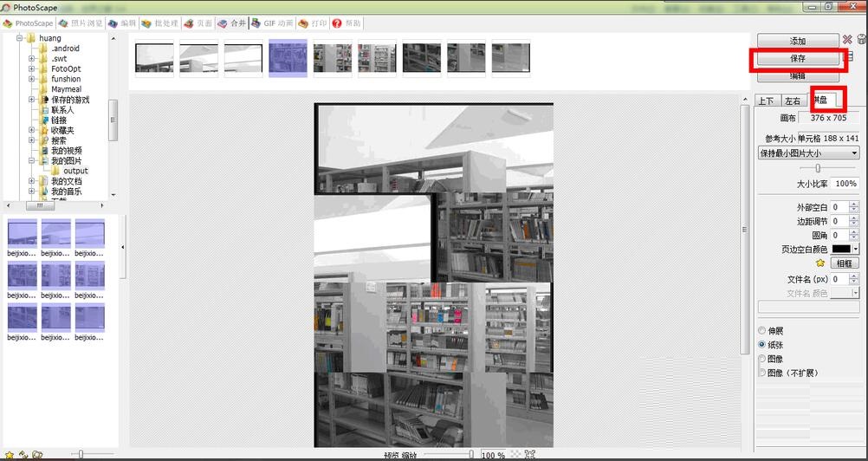The image size is (868, 461).
Task: Collapse the 我的图片 folder
Action: 31,161
